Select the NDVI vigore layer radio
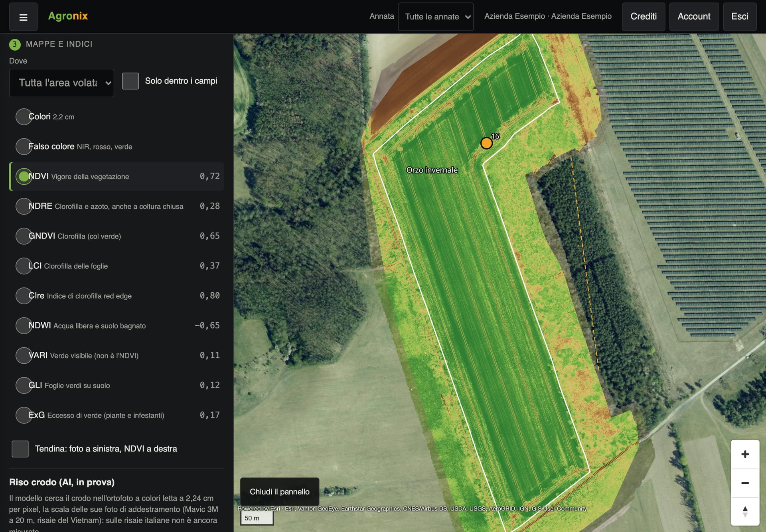Image resolution: width=766 pixels, height=532 pixels. coord(24,176)
